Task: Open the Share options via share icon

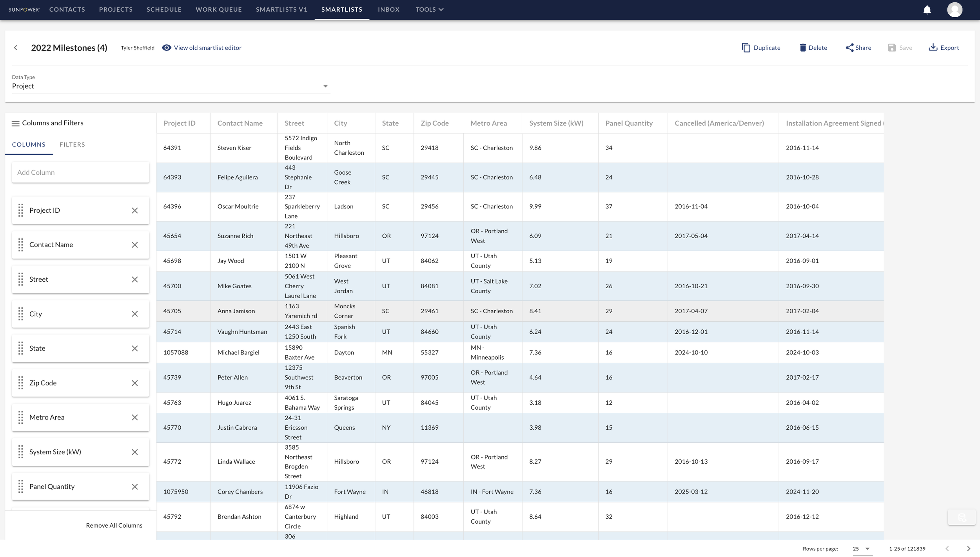Action: (849, 47)
